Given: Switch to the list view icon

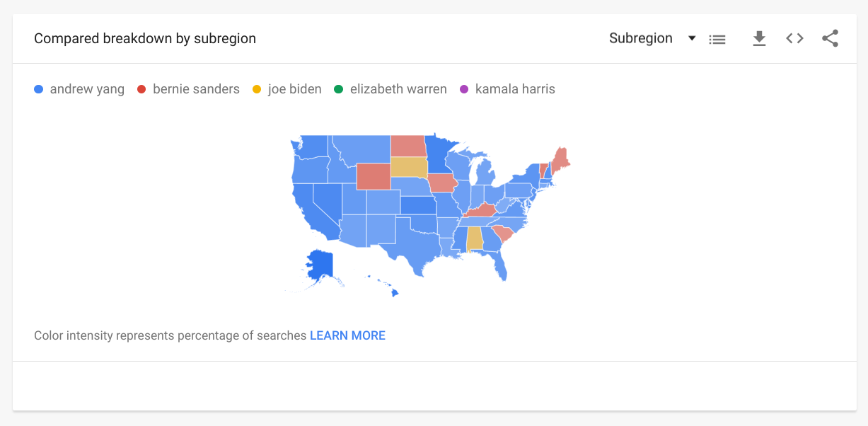Looking at the screenshot, I should (x=717, y=40).
